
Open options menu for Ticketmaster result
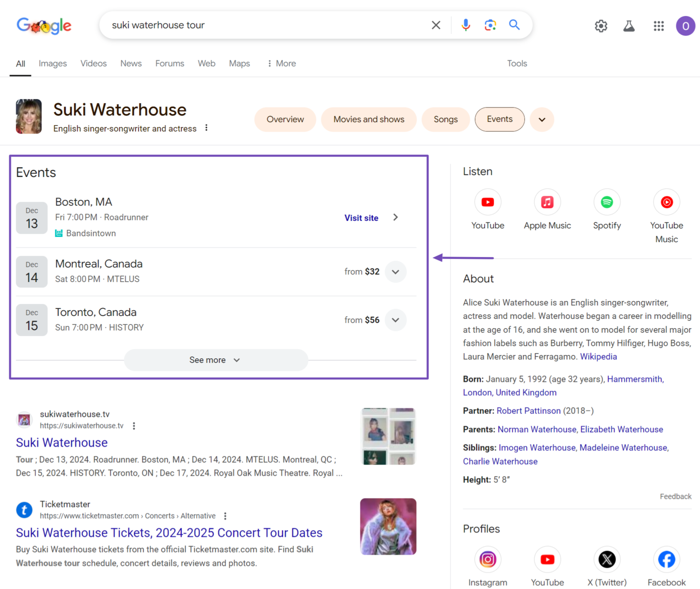click(x=225, y=516)
